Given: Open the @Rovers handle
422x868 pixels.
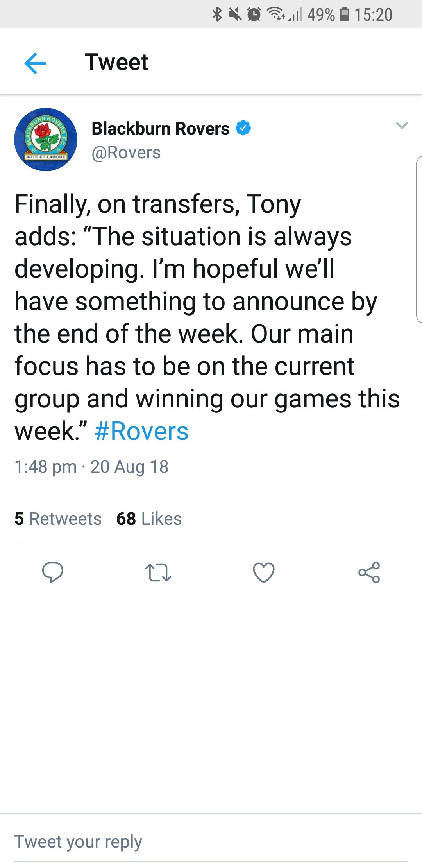Looking at the screenshot, I should coord(126,152).
